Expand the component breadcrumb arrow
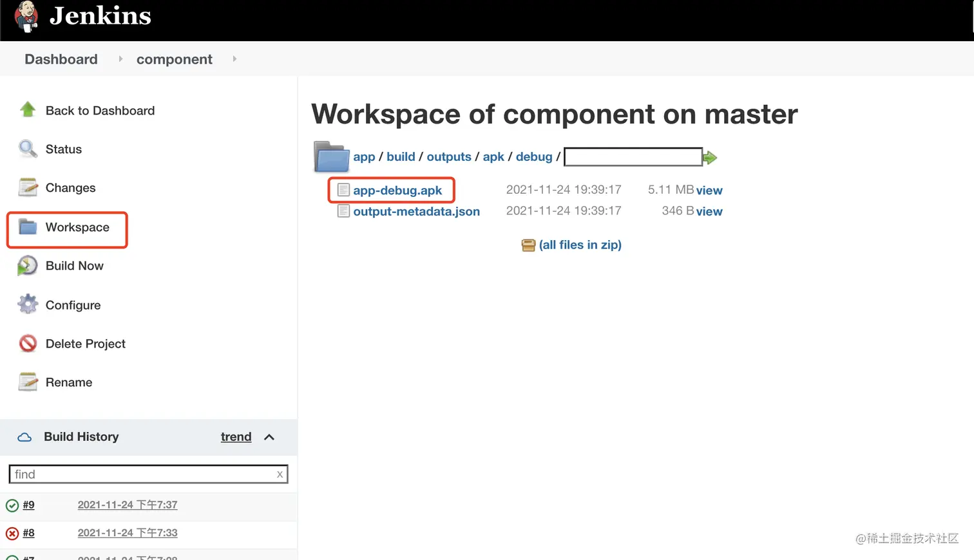The image size is (974, 560). (x=234, y=59)
